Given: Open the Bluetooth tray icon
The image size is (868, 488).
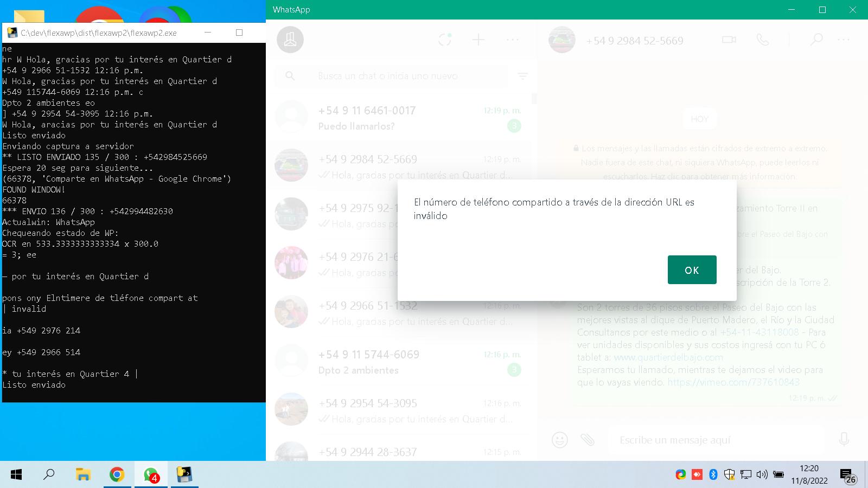Looking at the screenshot, I should (713, 474).
